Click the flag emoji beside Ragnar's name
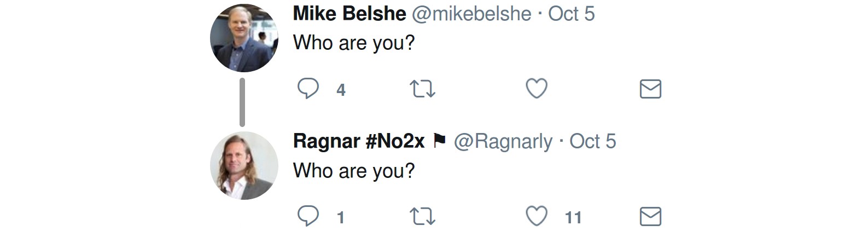Viewport: 868px width, 231px height. click(439, 141)
